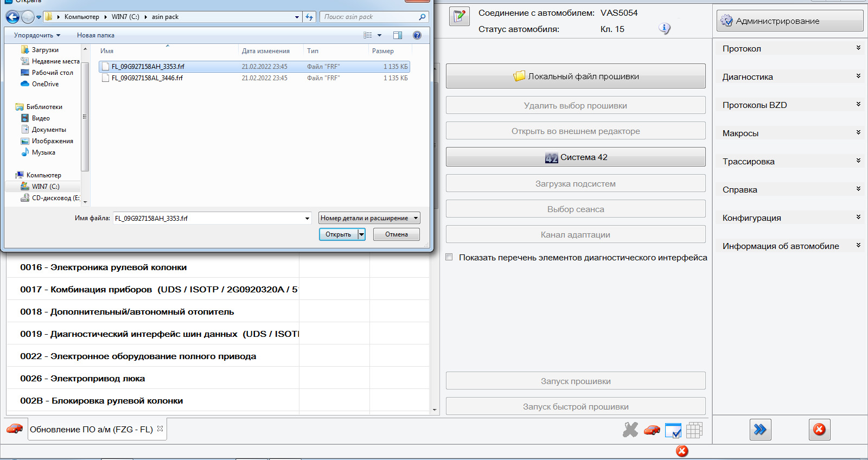
Task: Toggle the preview pane icon
Action: pos(398,35)
